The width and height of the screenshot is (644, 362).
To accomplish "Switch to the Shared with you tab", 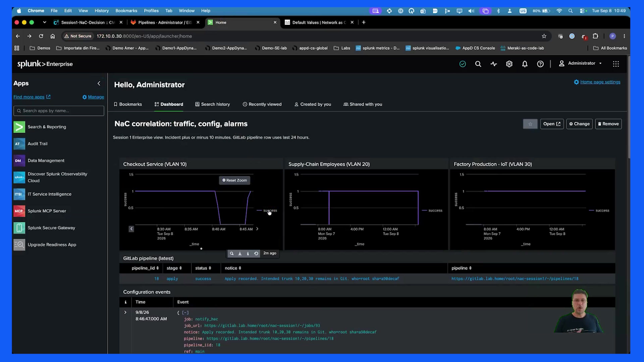I will [x=363, y=104].
